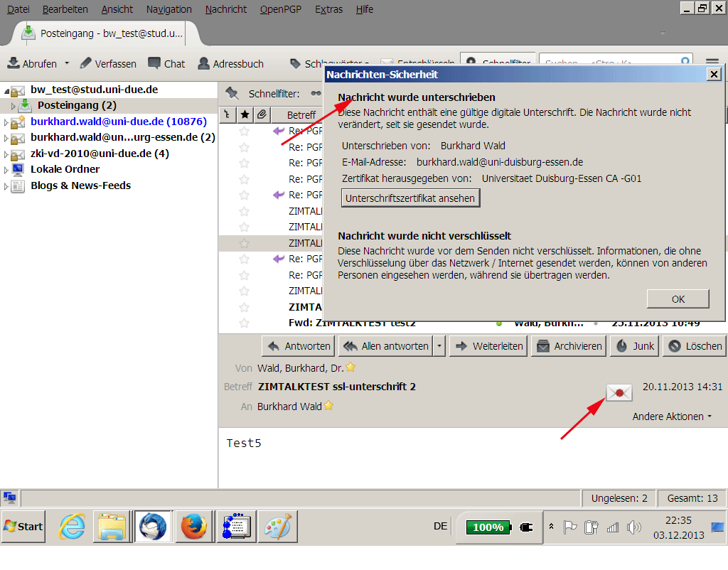Open the Nachricht menu
Screen dimensions: 728x570
pos(225,9)
